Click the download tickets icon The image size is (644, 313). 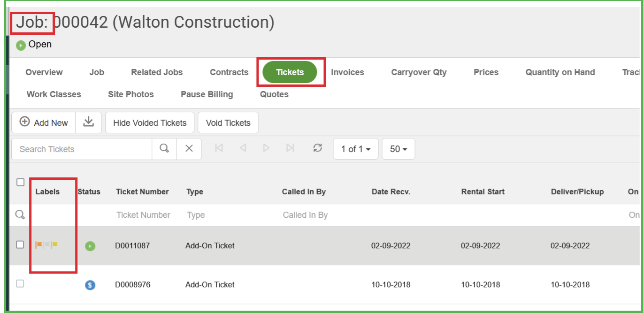pos(88,122)
